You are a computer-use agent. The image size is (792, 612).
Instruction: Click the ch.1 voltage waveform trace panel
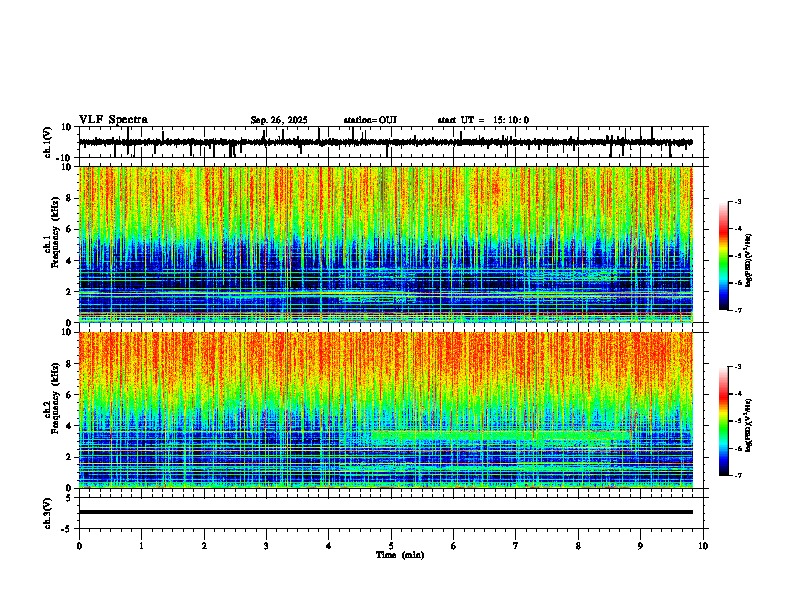pos(393,142)
